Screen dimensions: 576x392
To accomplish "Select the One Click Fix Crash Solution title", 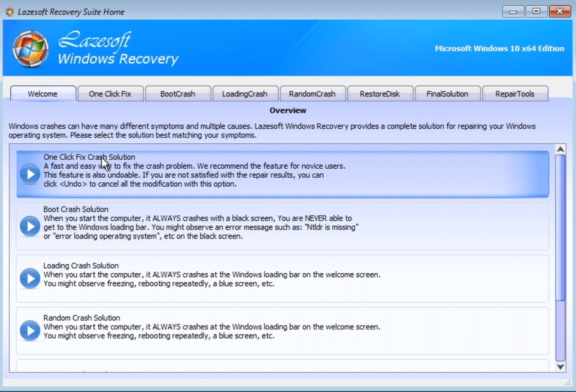I will (89, 157).
